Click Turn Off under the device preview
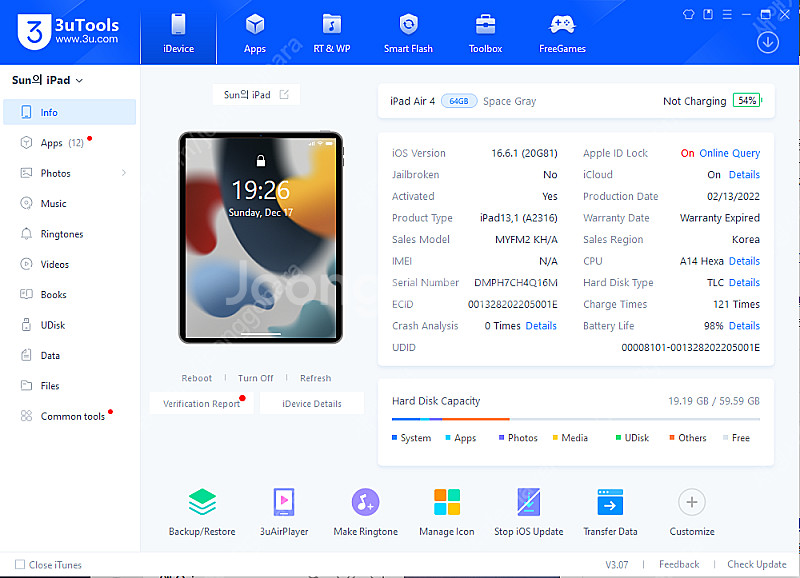800x578 pixels. [x=256, y=378]
